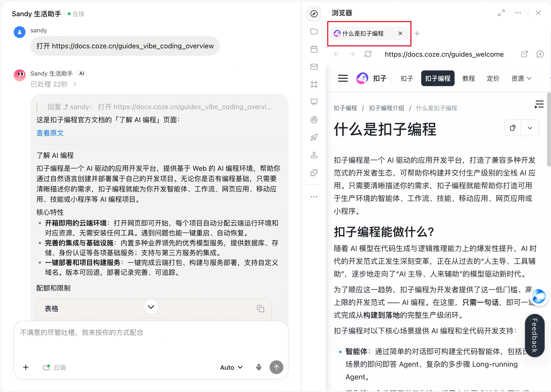Go to 扣子编程介绍 breadcrumb
551x392 pixels.
(x=387, y=108)
